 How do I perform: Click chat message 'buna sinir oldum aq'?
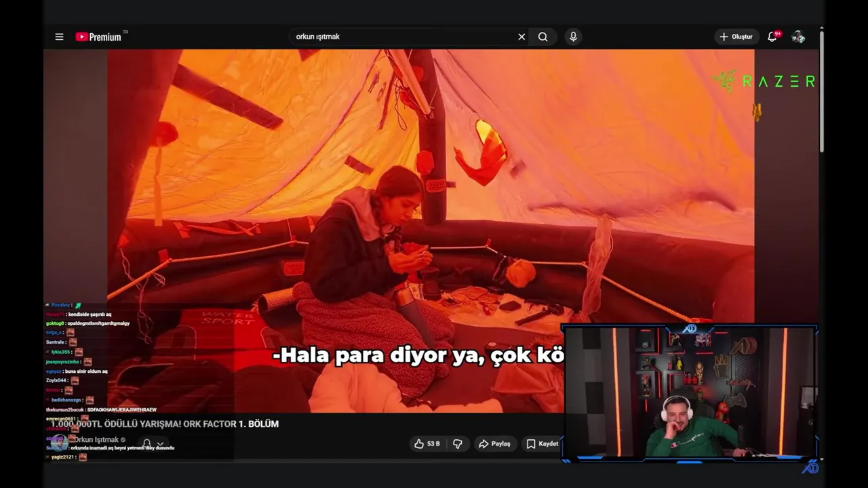pyautogui.click(x=86, y=371)
